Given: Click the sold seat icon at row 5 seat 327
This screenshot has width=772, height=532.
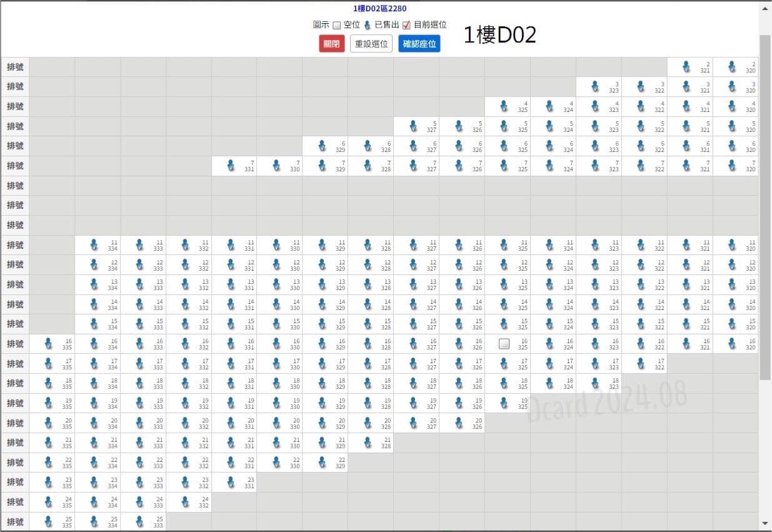Looking at the screenshot, I should (413, 126).
